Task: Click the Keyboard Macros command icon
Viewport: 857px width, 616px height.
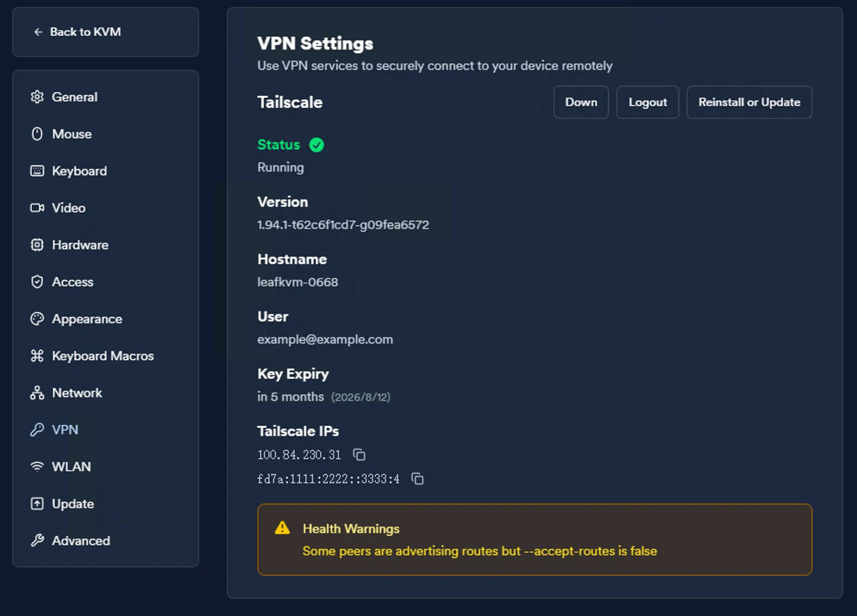Action: [x=37, y=356]
